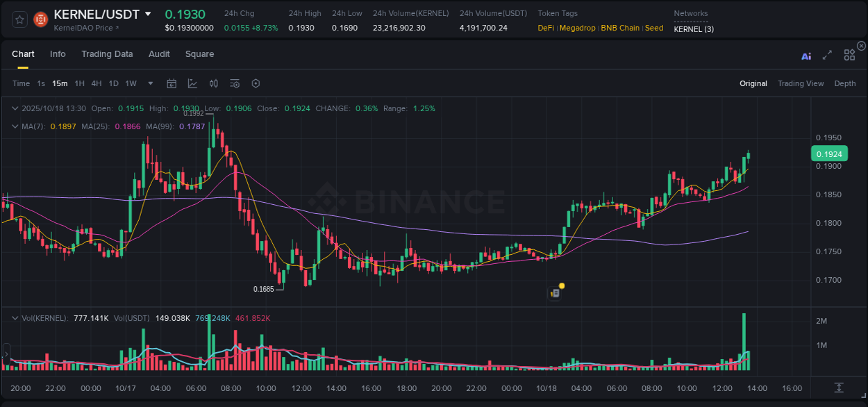Image resolution: width=868 pixels, height=407 pixels.
Task: Open the grid layout selector icon
Action: (849, 55)
